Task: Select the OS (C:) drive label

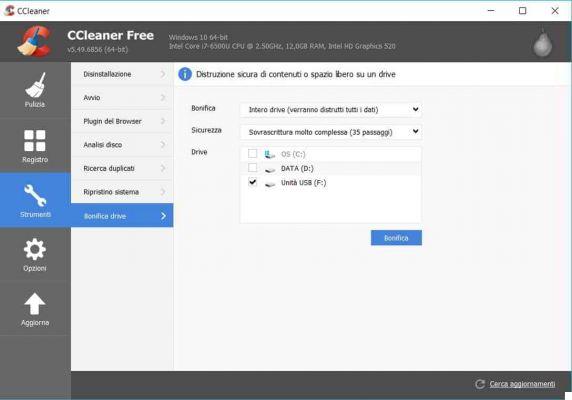Action: point(293,154)
